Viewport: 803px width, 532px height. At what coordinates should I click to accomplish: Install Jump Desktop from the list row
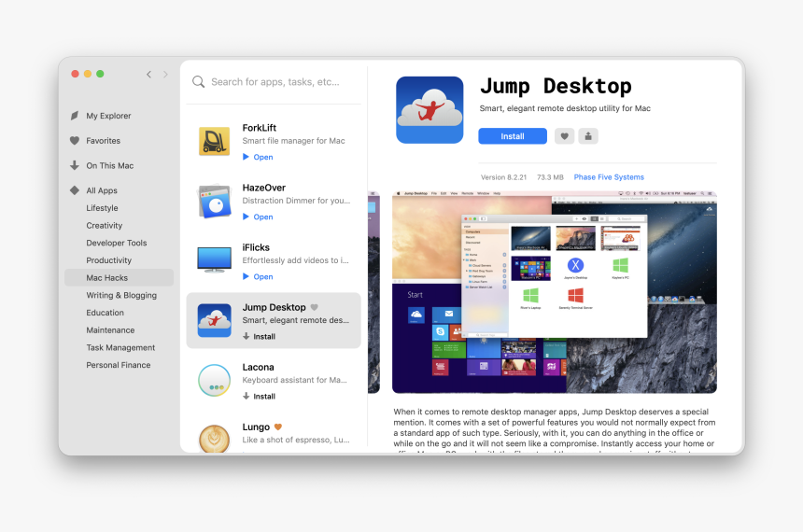(260, 336)
